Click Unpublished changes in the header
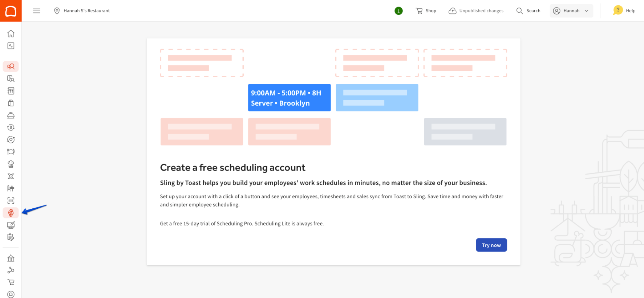 [x=476, y=11]
